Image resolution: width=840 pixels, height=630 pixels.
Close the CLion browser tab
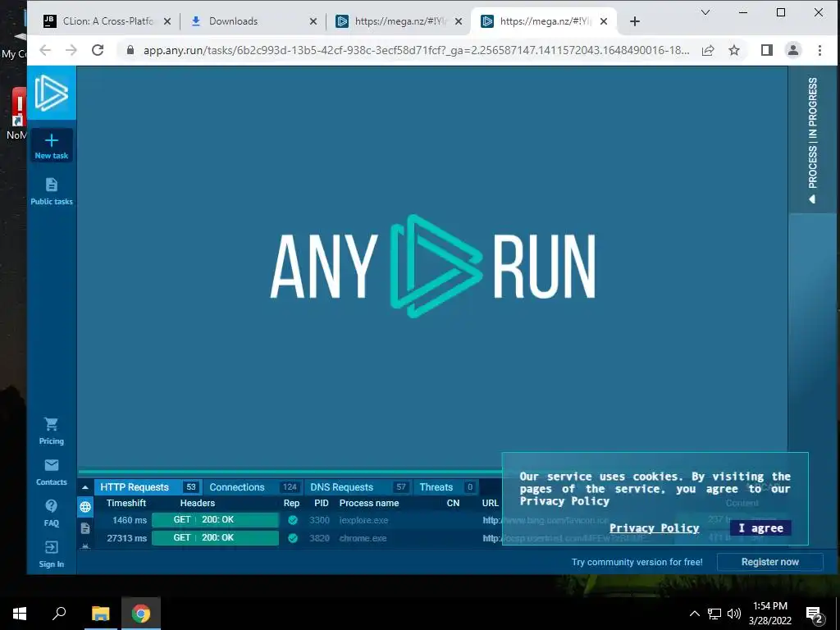(167, 21)
